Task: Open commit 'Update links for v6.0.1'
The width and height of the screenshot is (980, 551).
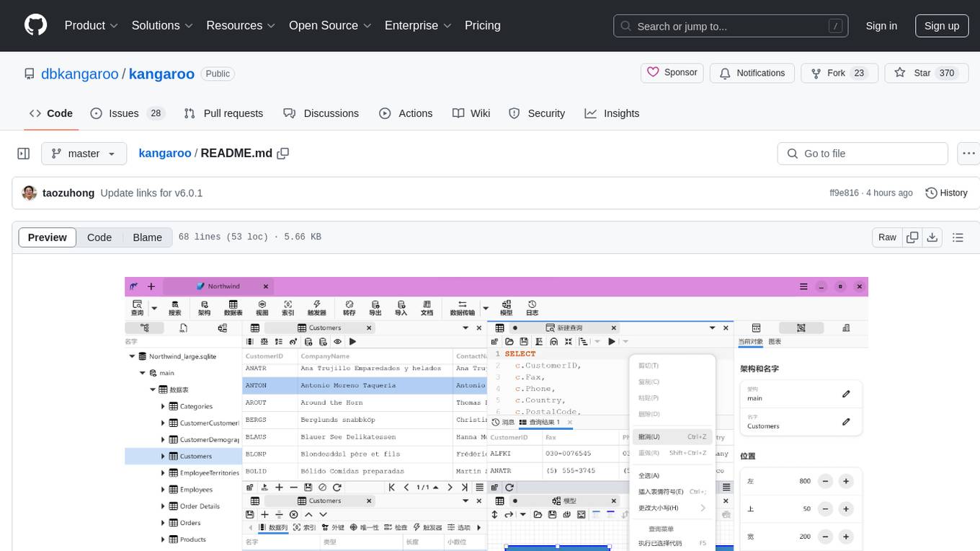Action: [x=151, y=193]
